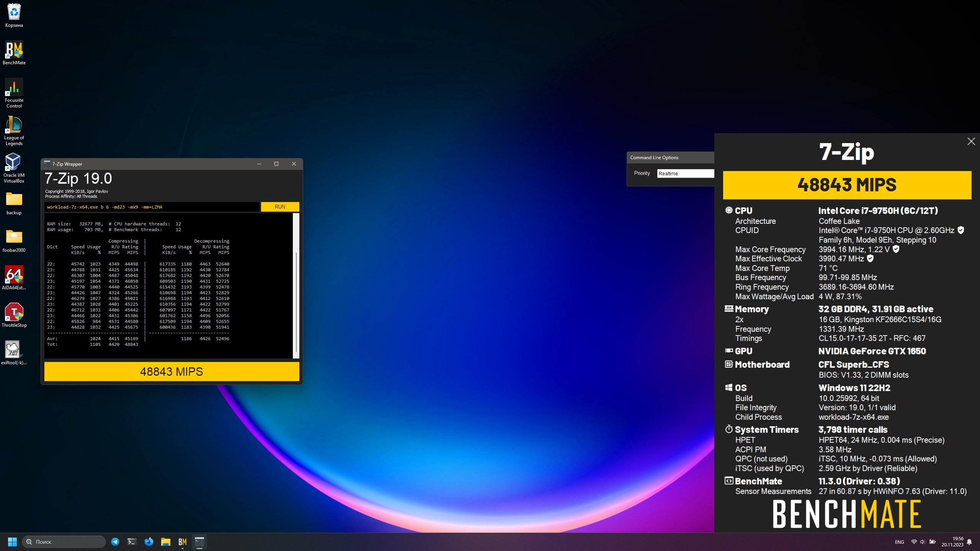Image resolution: width=980 pixels, height=551 pixels.
Task: Open the Priority Realtime dropdown
Action: coord(686,173)
